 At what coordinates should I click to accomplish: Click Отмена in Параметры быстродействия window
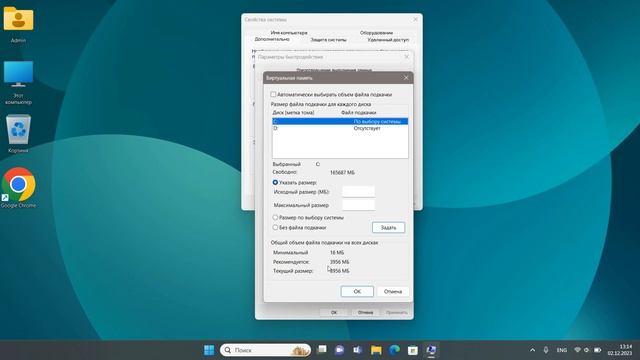[x=365, y=312]
